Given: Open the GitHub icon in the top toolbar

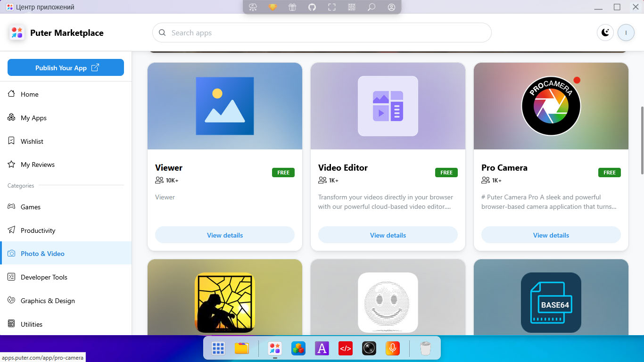Looking at the screenshot, I should 312,7.
